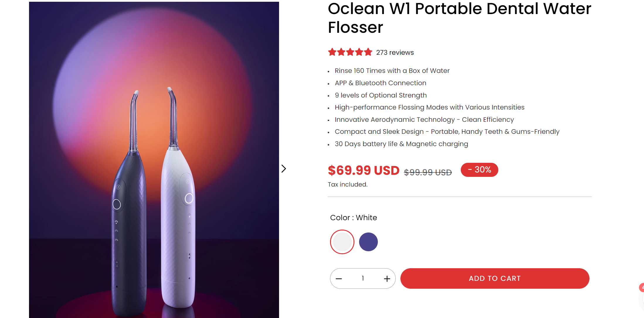Click the dark flosser in the product photo
This screenshot has height=318, width=644.
[x=129, y=234]
